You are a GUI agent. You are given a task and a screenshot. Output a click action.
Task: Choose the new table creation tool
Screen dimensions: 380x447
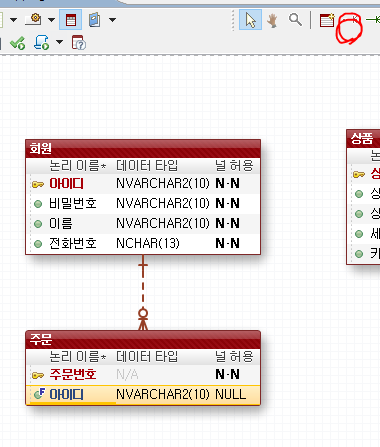(x=327, y=20)
